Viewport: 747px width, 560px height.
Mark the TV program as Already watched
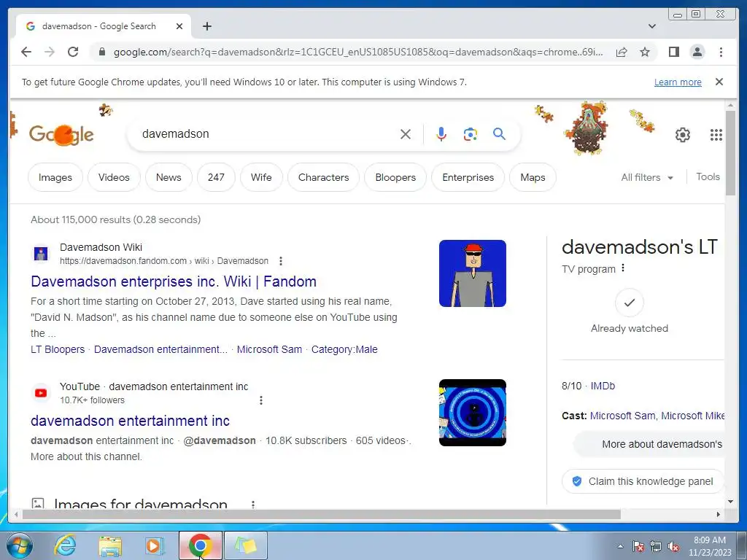click(x=630, y=303)
